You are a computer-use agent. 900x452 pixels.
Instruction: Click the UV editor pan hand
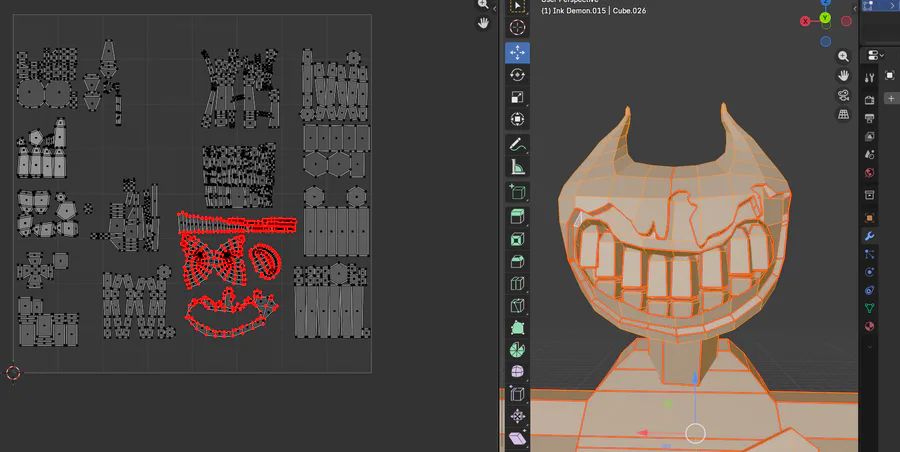point(483,23)
